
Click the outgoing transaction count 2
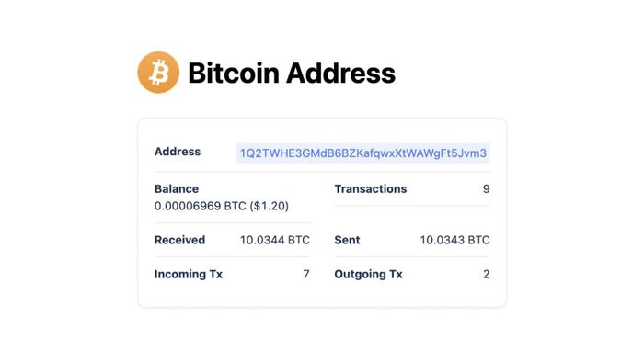click(487, 274)
